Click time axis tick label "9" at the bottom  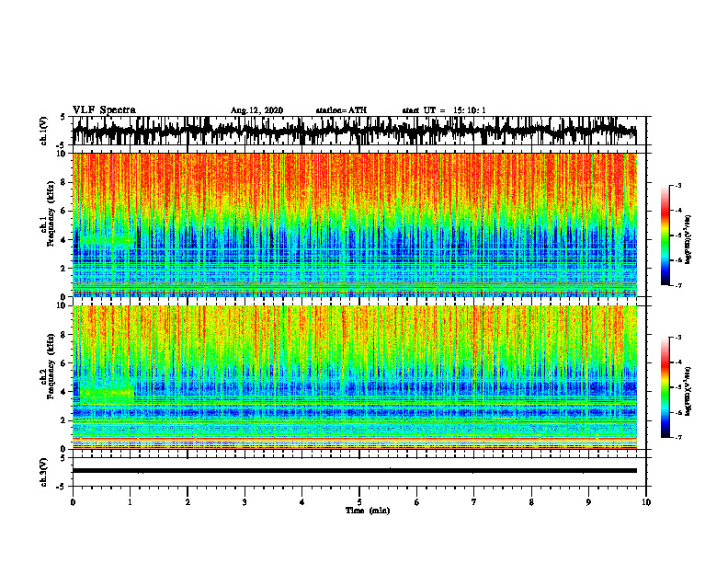[588, 502]
